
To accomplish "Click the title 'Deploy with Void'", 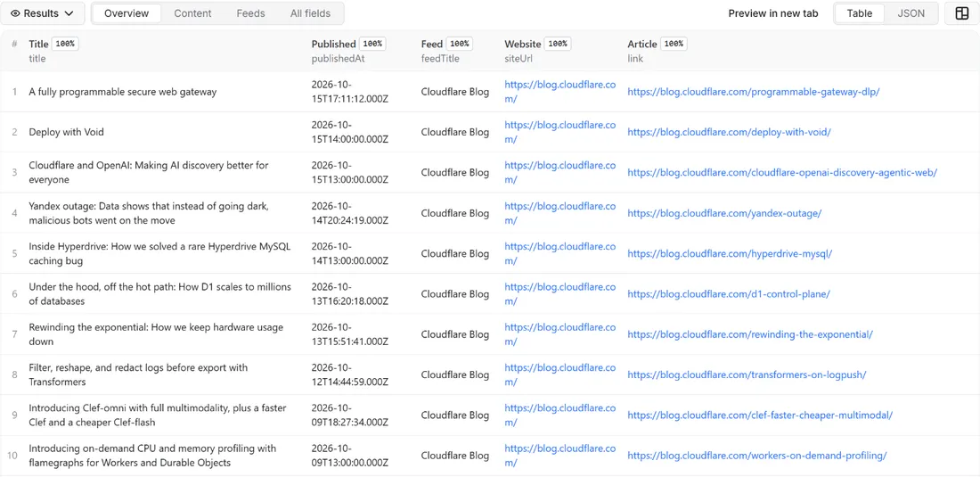I will click(66, 132).
